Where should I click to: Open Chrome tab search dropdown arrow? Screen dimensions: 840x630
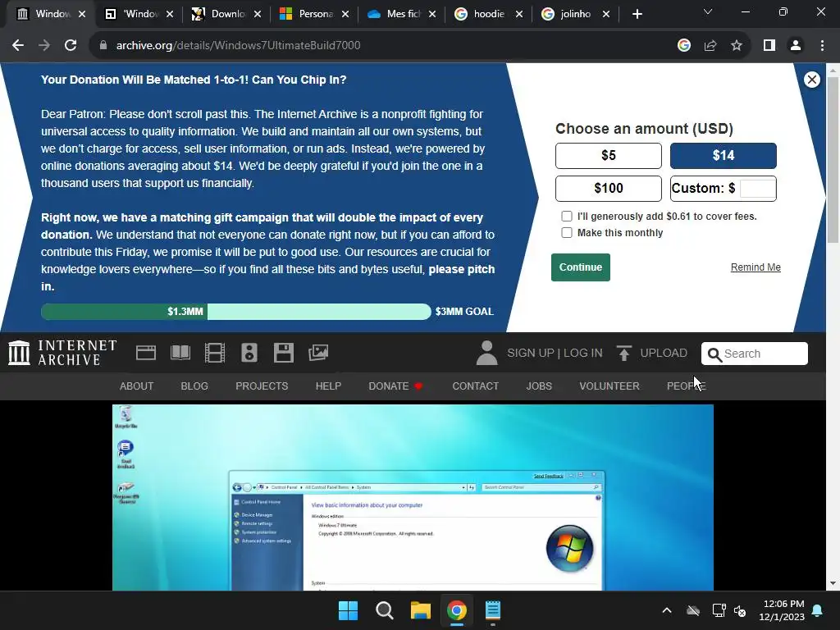708,11
